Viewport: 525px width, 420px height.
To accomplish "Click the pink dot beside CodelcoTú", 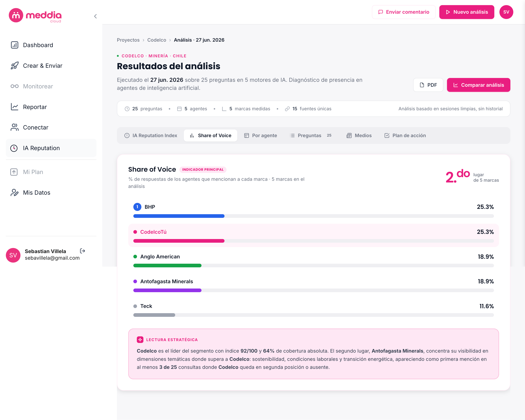I will [x=135, y=232].
